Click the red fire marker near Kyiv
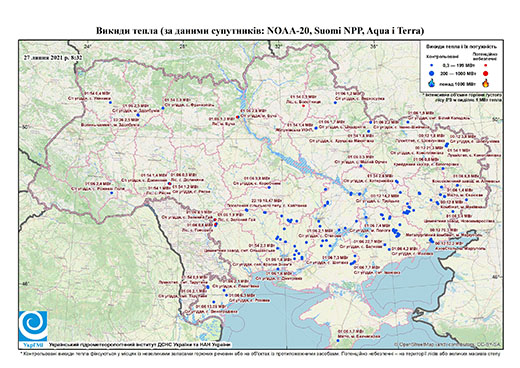The height and width of the screenshot is (368, 520). pyautogui.click(x=237, y=117)
